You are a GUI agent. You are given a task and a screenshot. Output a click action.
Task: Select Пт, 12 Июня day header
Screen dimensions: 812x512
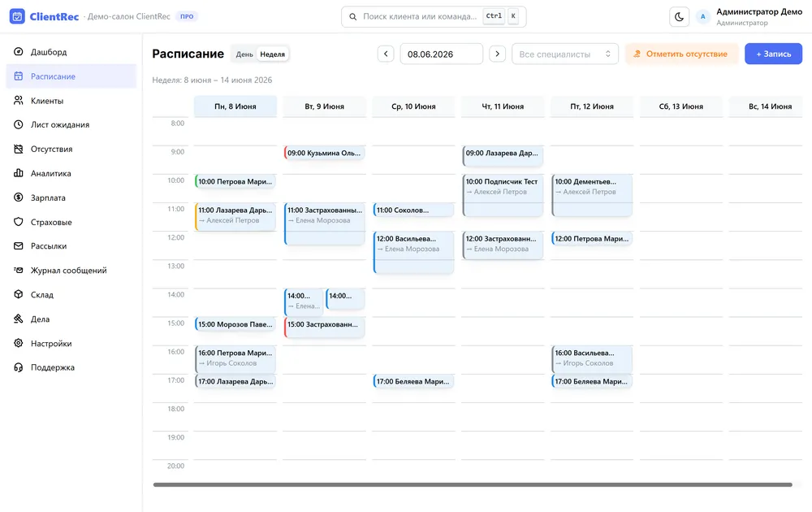(592, 106)
